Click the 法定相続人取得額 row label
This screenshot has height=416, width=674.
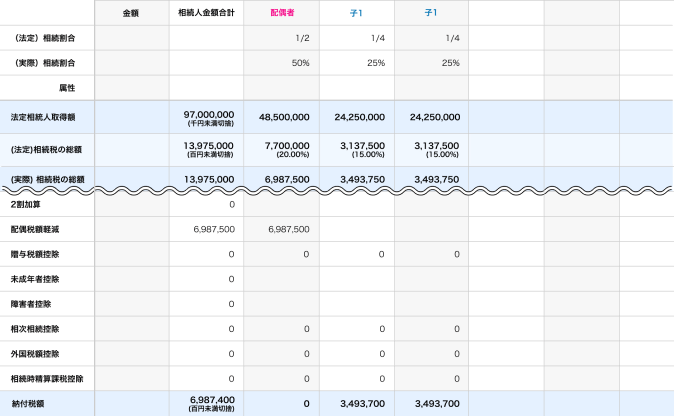point(43,117)
